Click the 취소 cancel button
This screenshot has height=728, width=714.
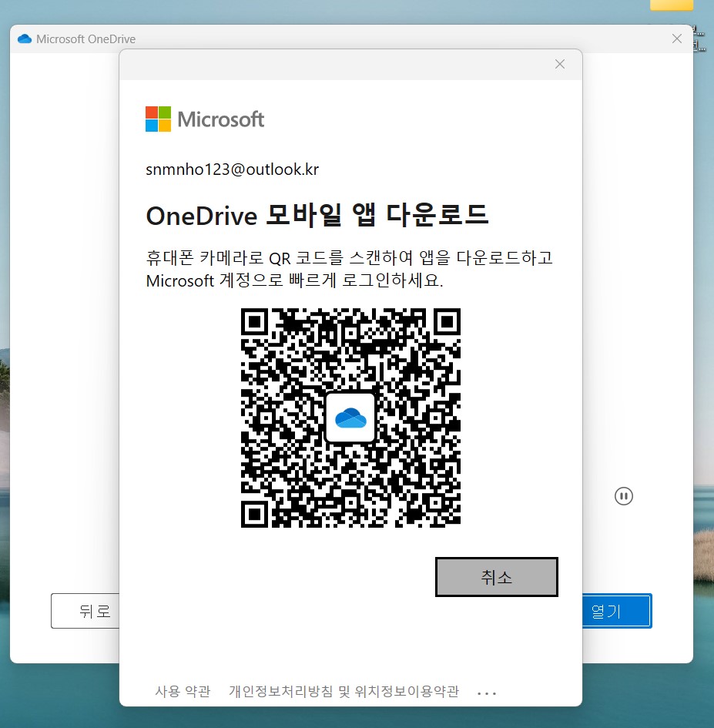pyautogui.click(x=496, y=577)
